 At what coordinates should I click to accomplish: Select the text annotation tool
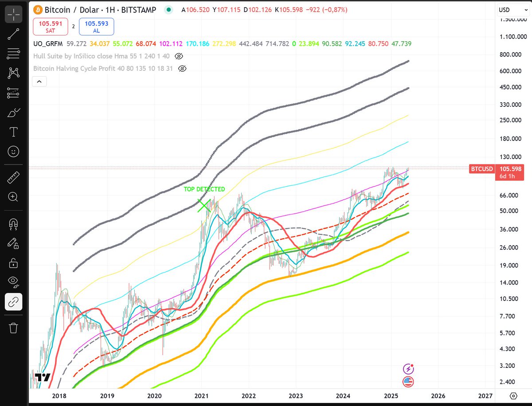coord(14,132)
